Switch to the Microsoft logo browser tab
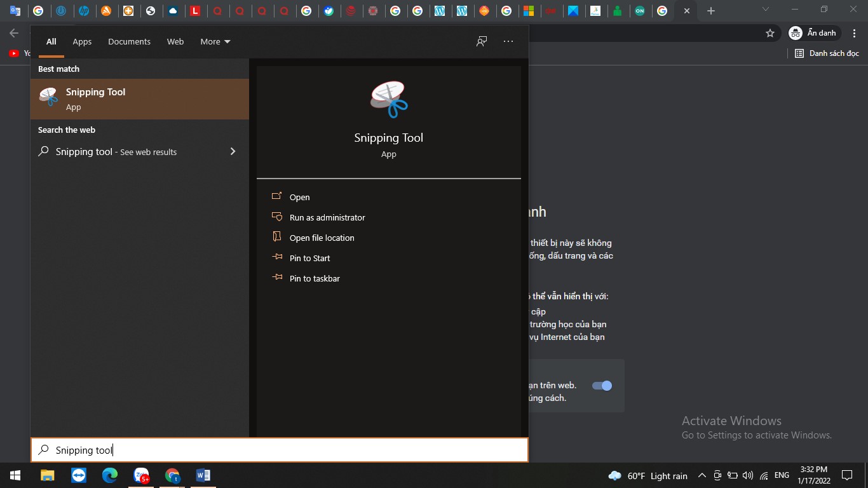 pyautogui.click(x=528, y=11)
